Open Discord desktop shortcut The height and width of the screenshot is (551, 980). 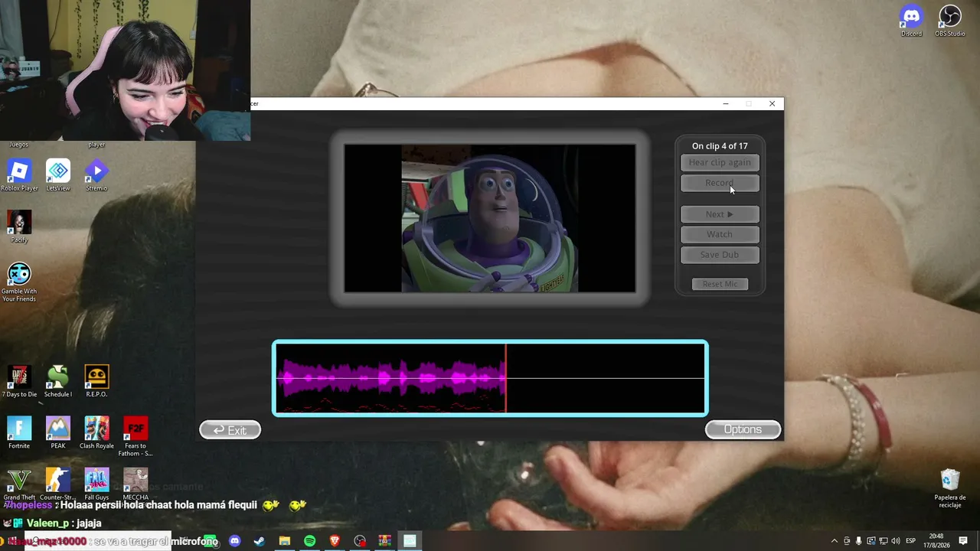click(x=911, y=21)
